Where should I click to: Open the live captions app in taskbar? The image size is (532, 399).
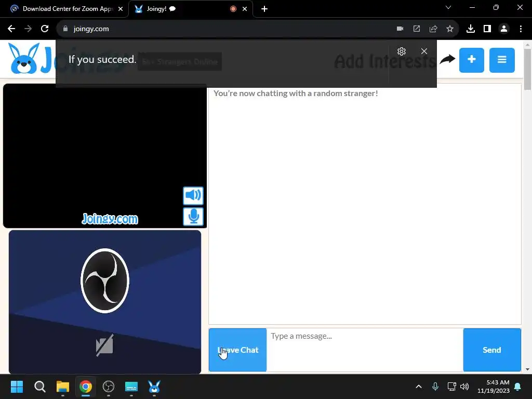click(131, 387)
